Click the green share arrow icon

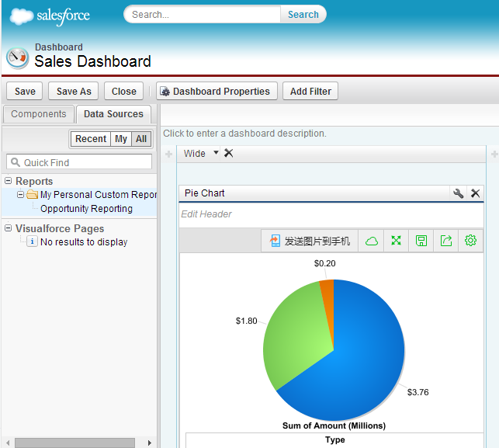pyautogui.click(x=446, y=241)
